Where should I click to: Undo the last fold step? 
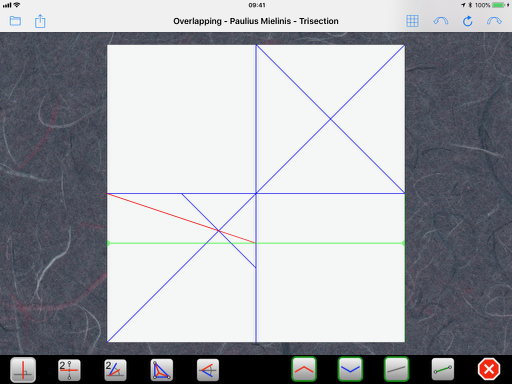(x=441, y=21)
